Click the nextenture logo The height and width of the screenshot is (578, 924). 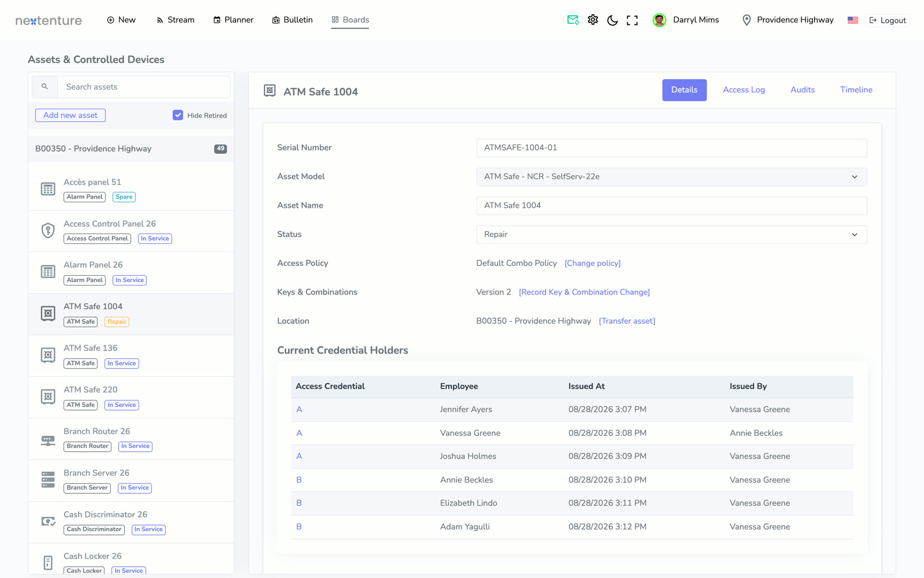click(48, 21)
